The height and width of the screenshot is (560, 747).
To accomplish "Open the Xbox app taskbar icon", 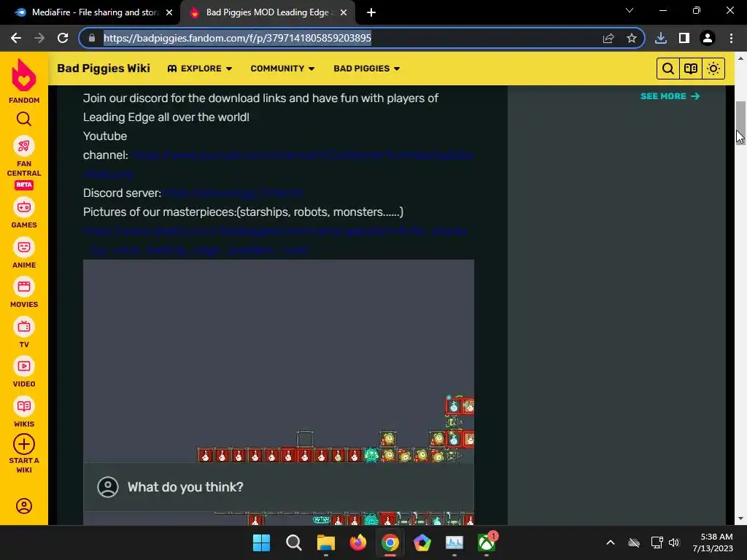I will [487, 542].
